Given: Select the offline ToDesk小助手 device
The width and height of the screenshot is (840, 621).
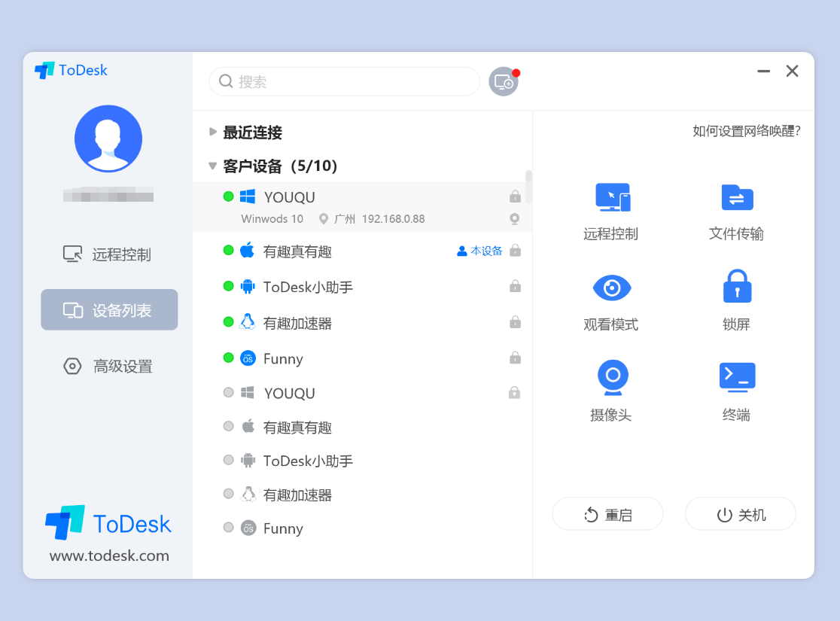Looking at the screenshot, I should 362,461.
